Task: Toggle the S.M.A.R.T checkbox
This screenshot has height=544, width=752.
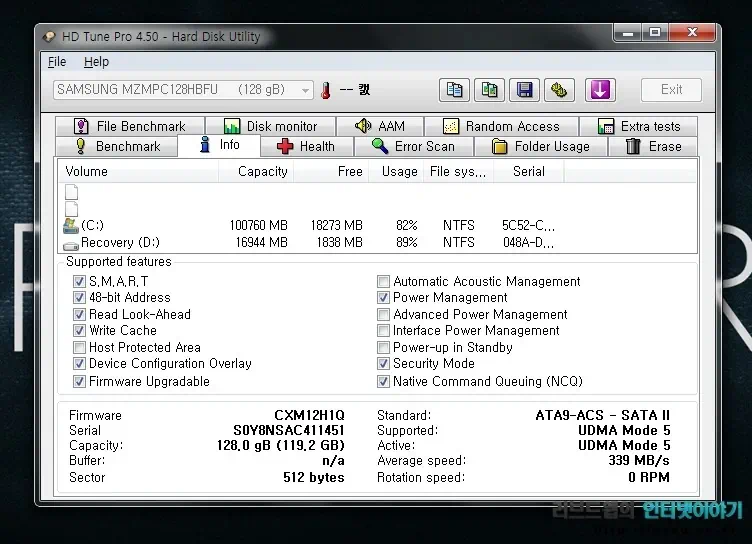Action: pos(80,281)
